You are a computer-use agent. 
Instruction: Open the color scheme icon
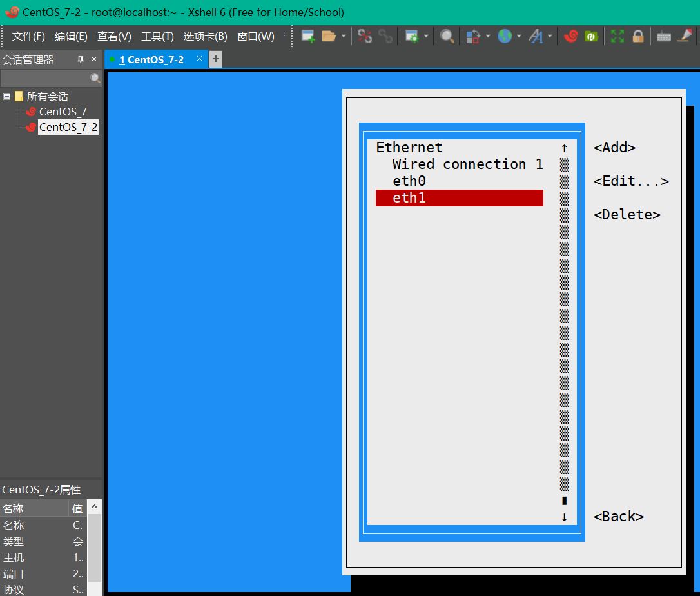pyautogui.click(x=472, y=36)
